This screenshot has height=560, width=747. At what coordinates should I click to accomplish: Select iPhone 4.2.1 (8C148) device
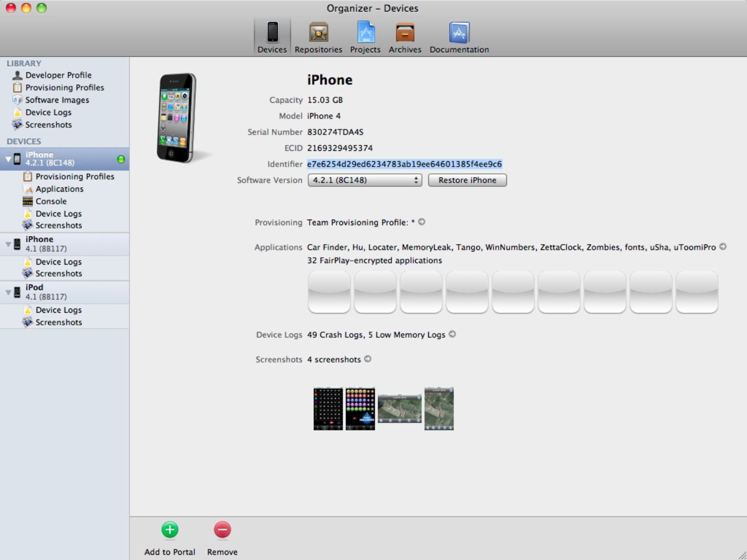click(x=64, y=159)
